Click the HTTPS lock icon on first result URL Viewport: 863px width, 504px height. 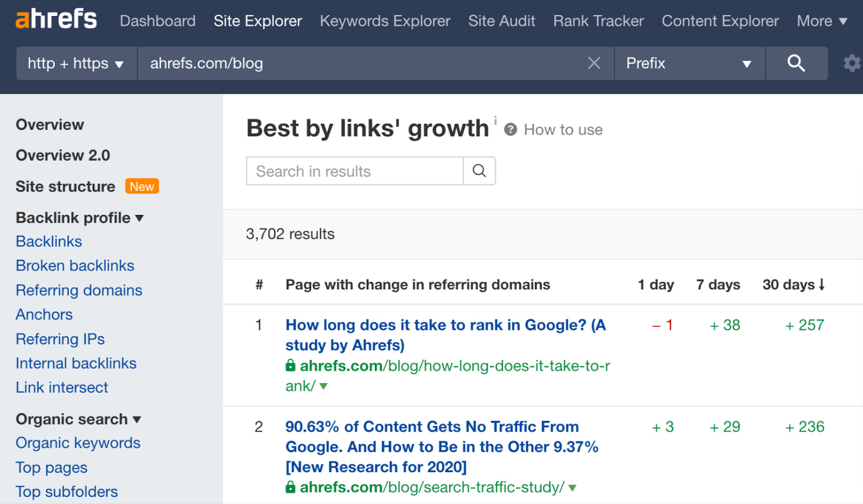(290, 366)
